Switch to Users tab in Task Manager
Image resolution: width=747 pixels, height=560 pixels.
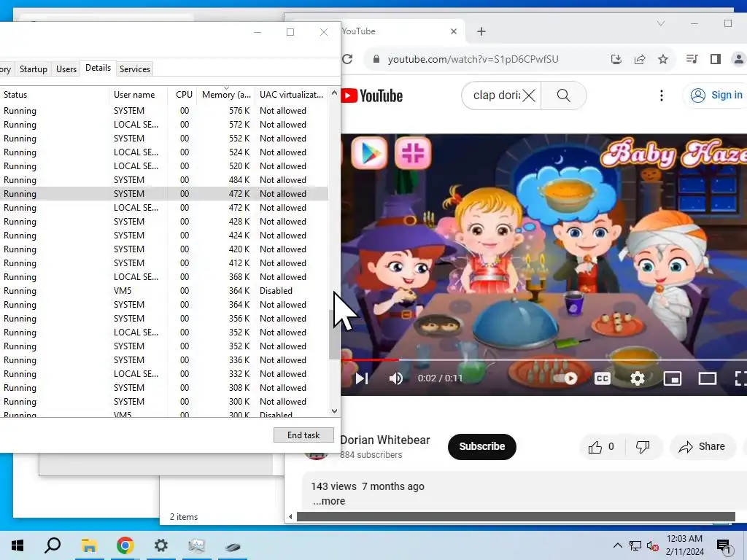pyautogui.click(x=66, y=69)
